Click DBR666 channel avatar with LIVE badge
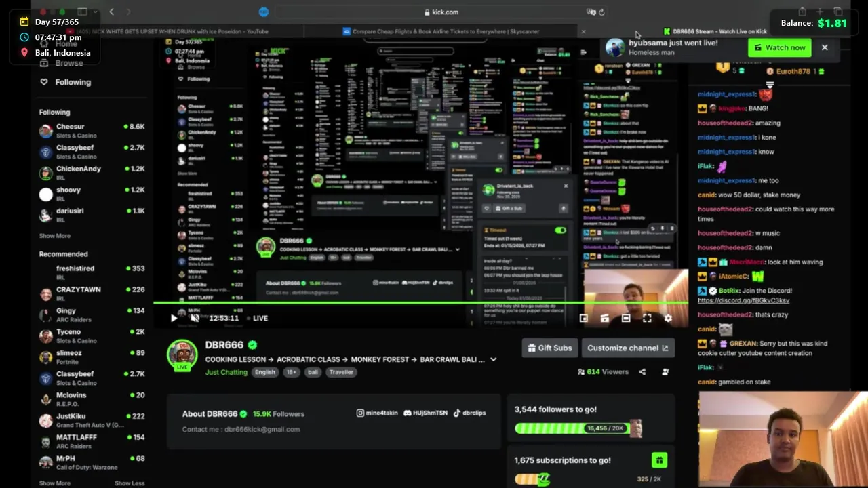The image size is (868, 488). [182, 356]
